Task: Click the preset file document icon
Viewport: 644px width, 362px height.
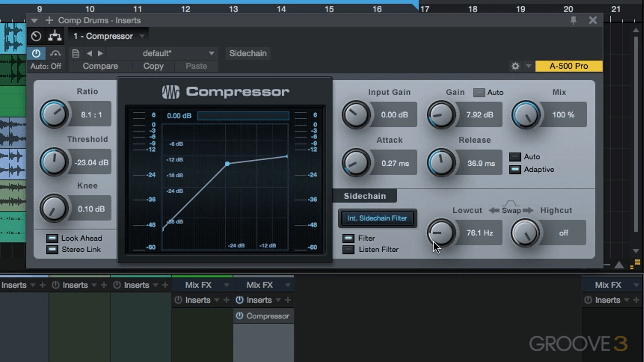Action: click(x=75, y=53)
